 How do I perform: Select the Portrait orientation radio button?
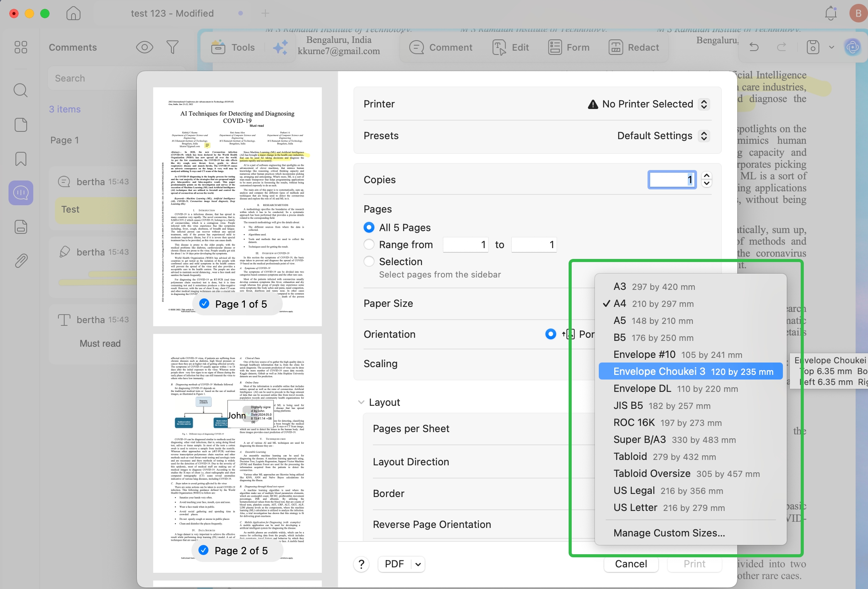coord(550,334)
